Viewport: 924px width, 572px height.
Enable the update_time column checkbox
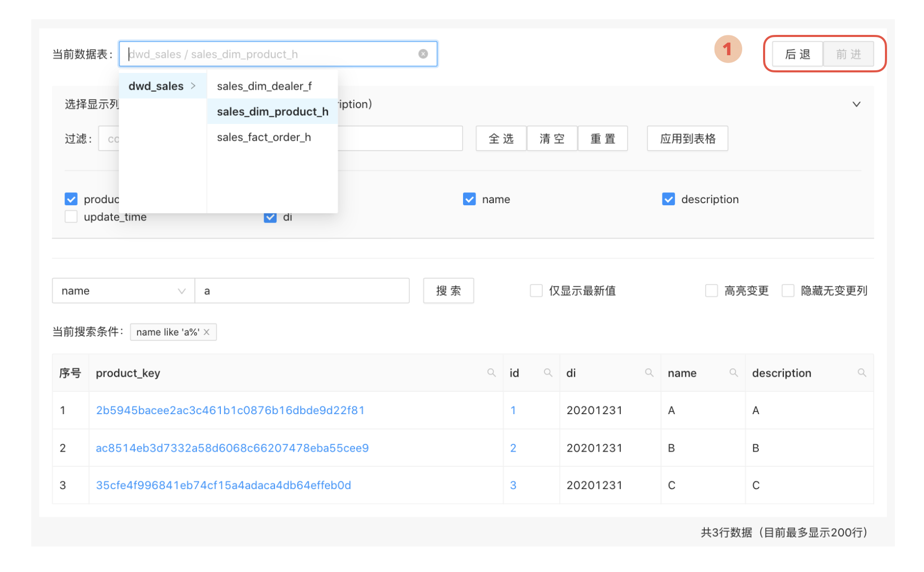click(x=71, y=217)
